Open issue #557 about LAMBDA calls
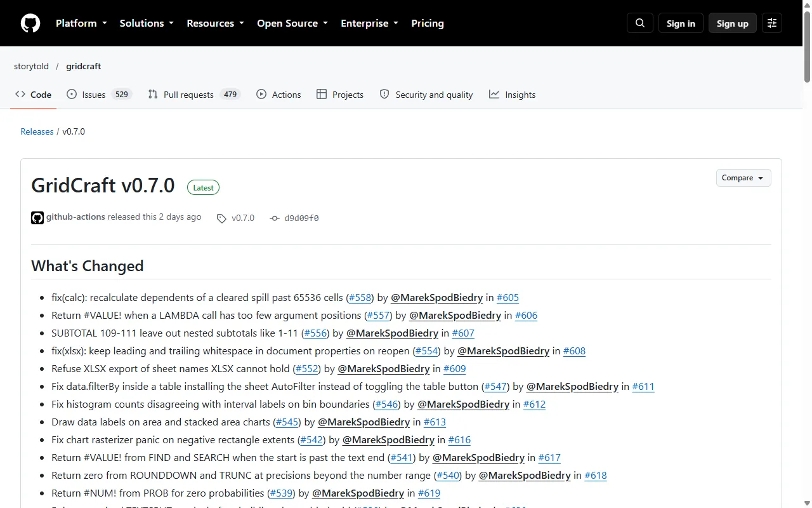Screen dimensions: 812x508 (379, 315)
